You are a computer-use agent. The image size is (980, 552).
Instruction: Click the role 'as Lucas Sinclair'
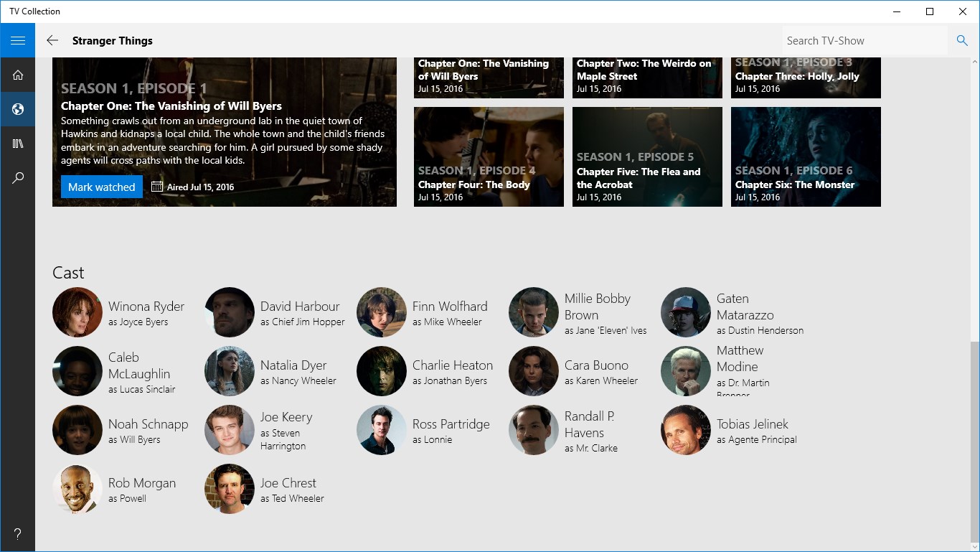pos(142,390)
